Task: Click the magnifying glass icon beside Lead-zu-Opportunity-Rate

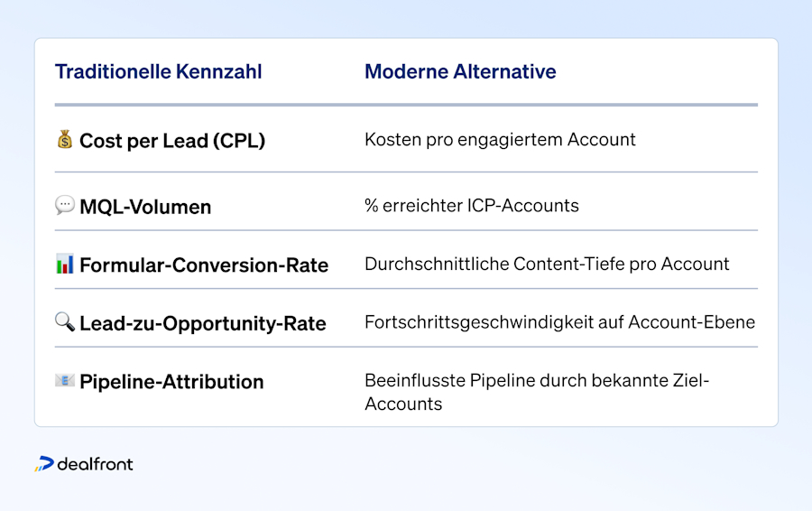Action: [65, 321]
